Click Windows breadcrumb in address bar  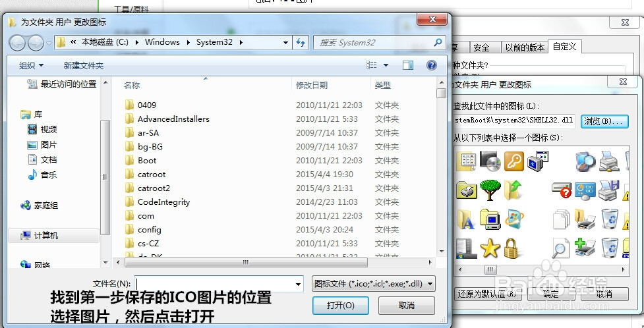click(x=162, y=42)
